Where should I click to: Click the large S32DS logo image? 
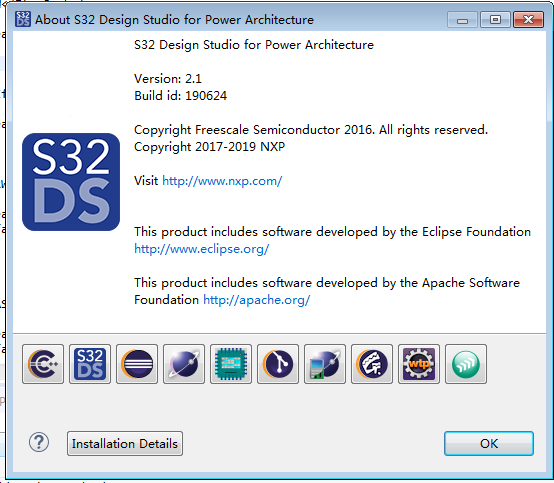(71, 182)
